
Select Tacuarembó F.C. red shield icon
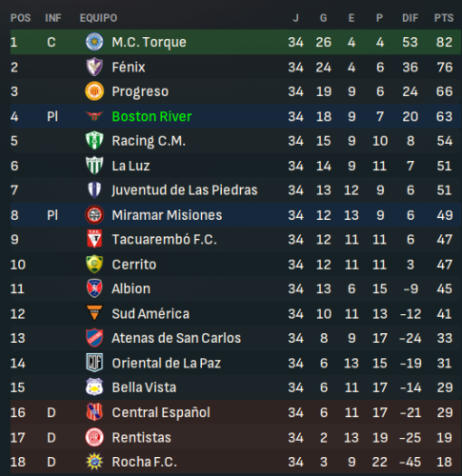(x=94, y=239)
